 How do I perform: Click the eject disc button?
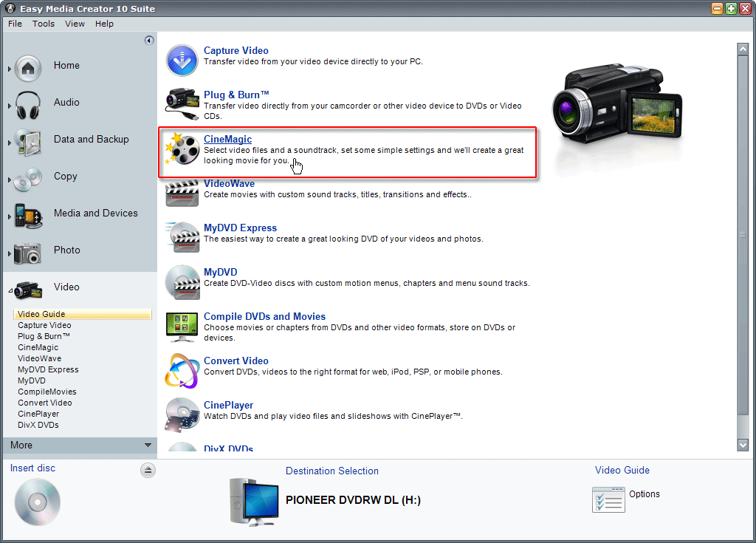tap(148, 470)
